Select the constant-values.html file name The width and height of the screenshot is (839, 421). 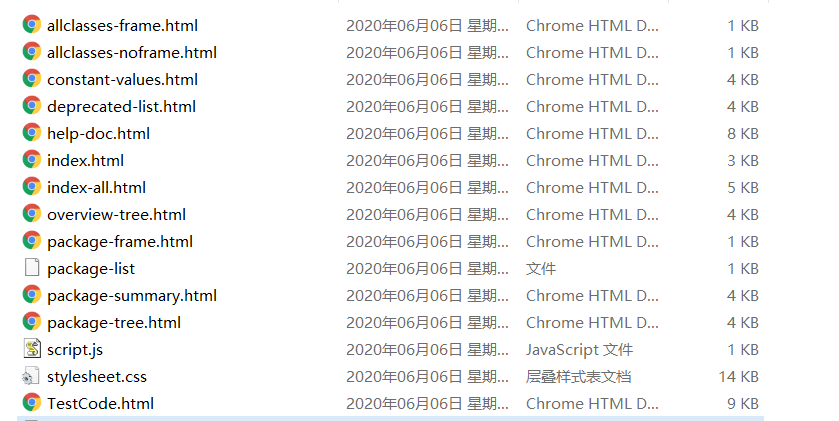point(122,79)
